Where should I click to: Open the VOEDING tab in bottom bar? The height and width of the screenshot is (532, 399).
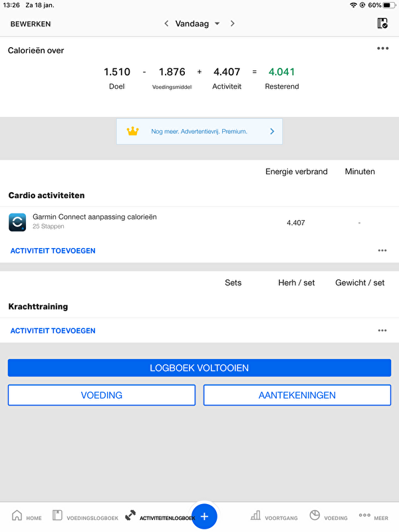tap(329, 516)
